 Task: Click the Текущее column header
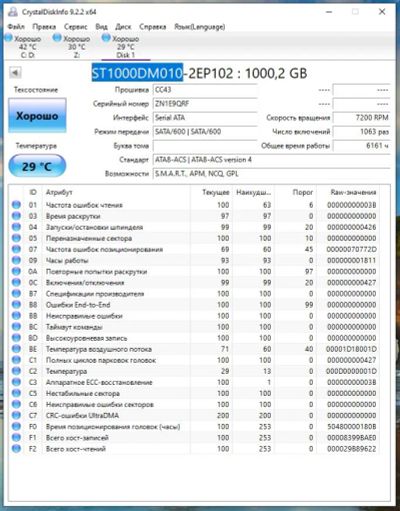point(216,192)
